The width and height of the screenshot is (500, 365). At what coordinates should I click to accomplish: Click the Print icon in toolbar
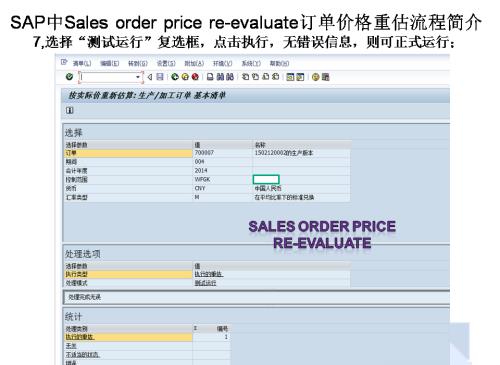[x=210, y=77]
